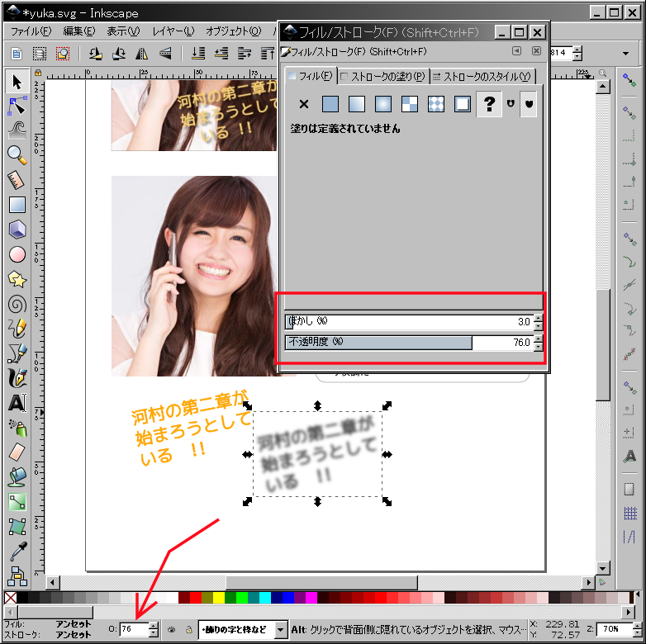The width and height of the screenshot is (646, 644).
Task: Select the Calligraphy tool
Action: (x=17, y=377)
